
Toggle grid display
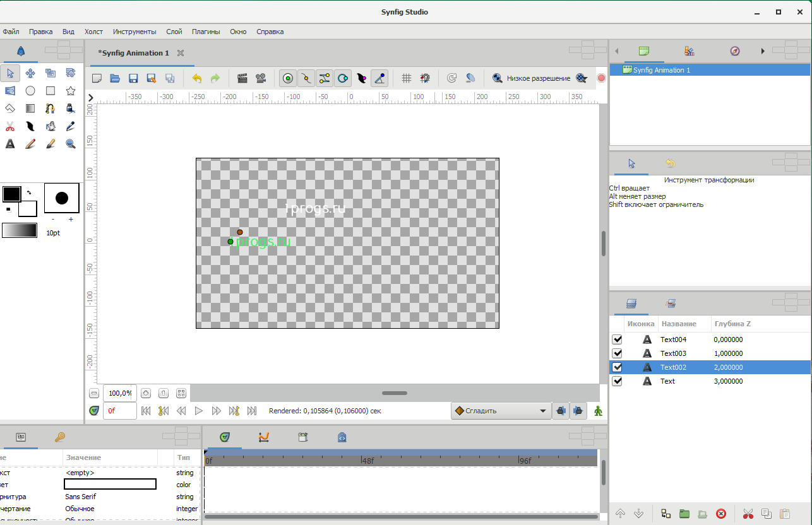[407, 78]
